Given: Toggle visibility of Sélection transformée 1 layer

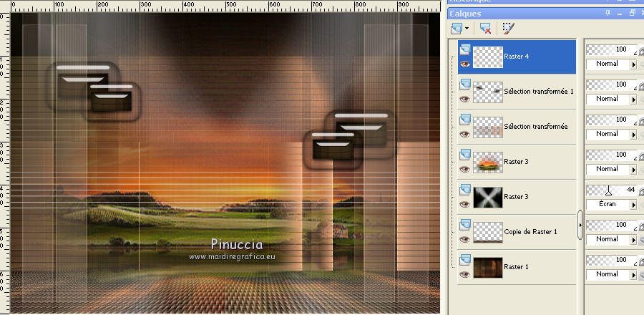Looking at the screenshot, I should [x=464, y=99].
